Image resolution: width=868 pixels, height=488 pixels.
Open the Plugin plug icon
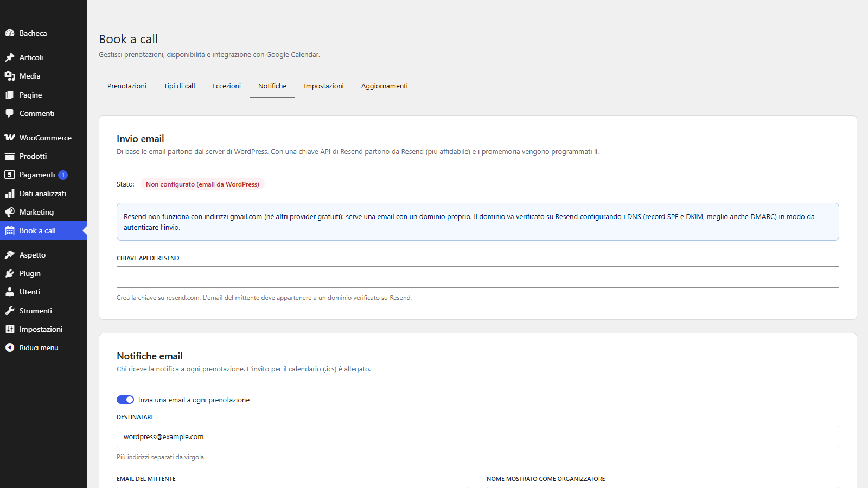[10, 273]
